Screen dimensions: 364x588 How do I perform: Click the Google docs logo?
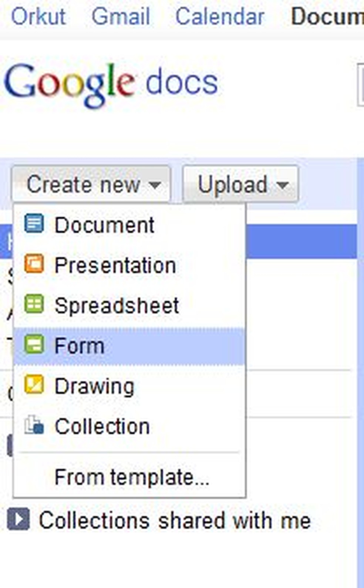(110, 84)
